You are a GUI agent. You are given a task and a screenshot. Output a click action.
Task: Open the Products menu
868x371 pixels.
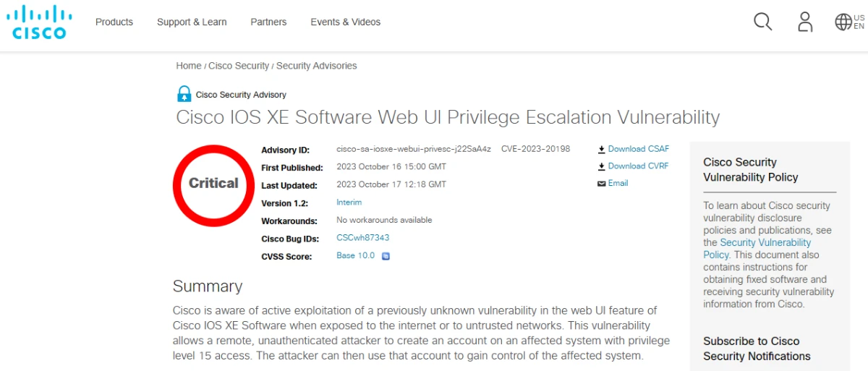pos(114,22)
